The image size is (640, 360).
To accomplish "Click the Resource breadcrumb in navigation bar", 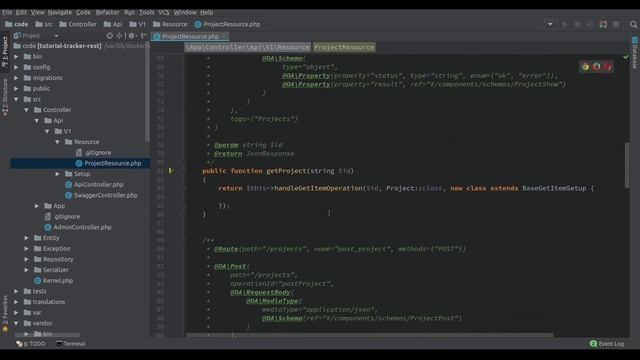I will pos(170,24).
